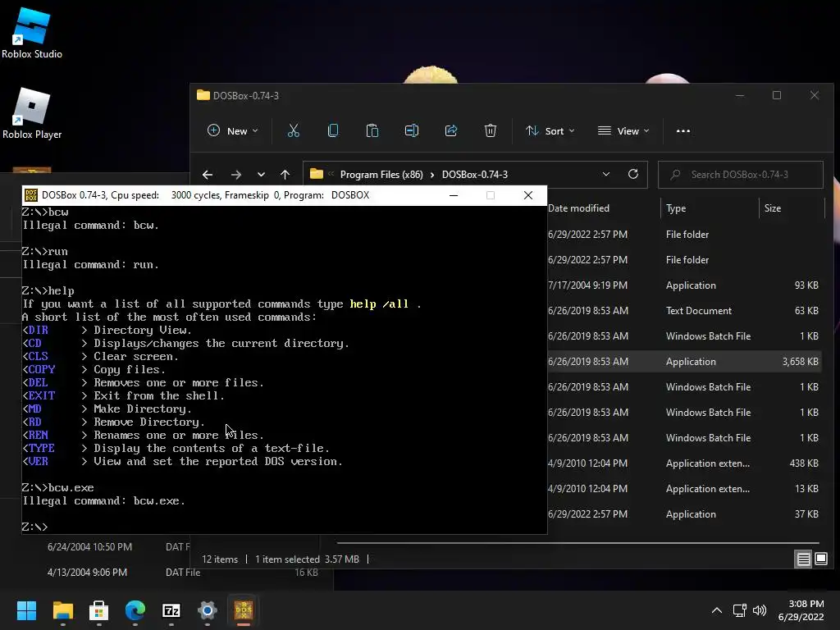Open the Sort dropdown
This screenshot has width=840, height=630.
pos(550,130)
